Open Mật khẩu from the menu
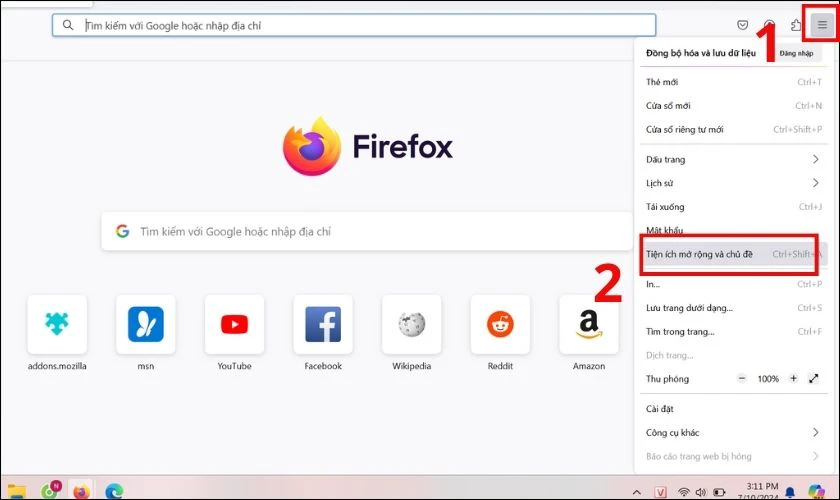This screenshot has width=840, height=500. [733, 230]
